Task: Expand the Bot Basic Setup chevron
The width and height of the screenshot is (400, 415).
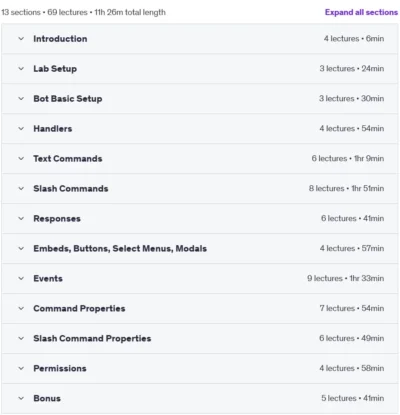Action: [x=21, y=99]
